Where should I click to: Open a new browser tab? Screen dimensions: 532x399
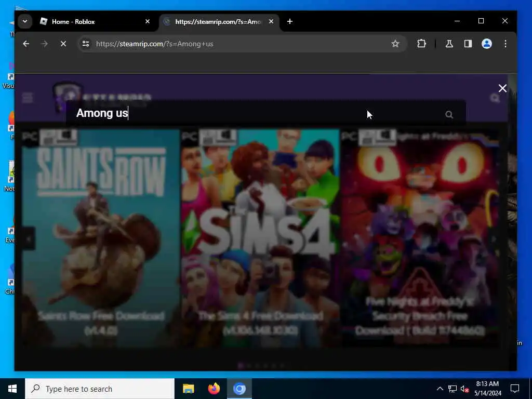[290, 21]
